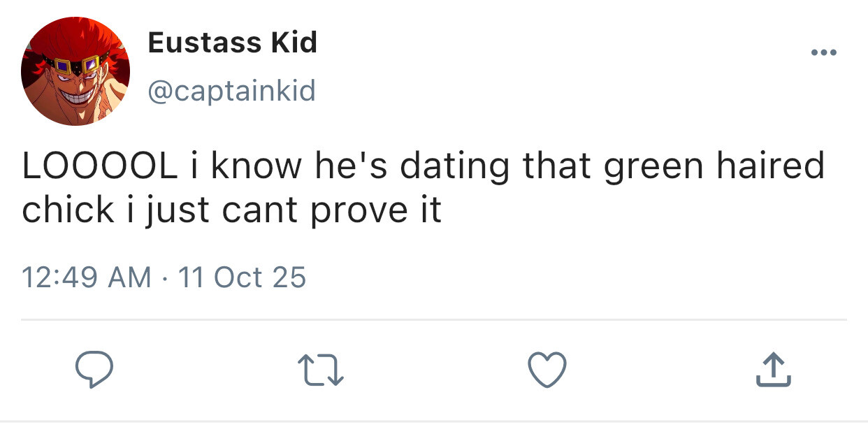This screenshot has height=434, width=868.
Task: Tap the share upload arrow icon
Action: (x=773, y=370)
